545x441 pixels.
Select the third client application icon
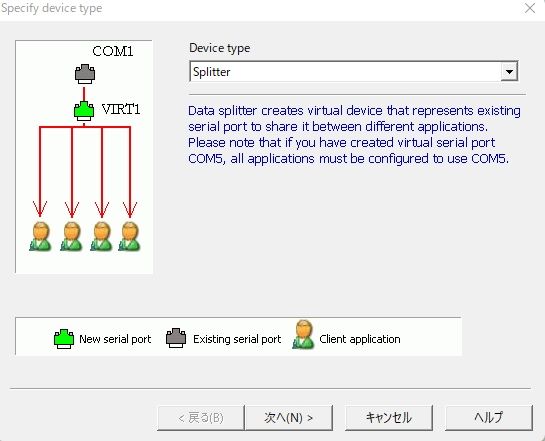point(101,236)
